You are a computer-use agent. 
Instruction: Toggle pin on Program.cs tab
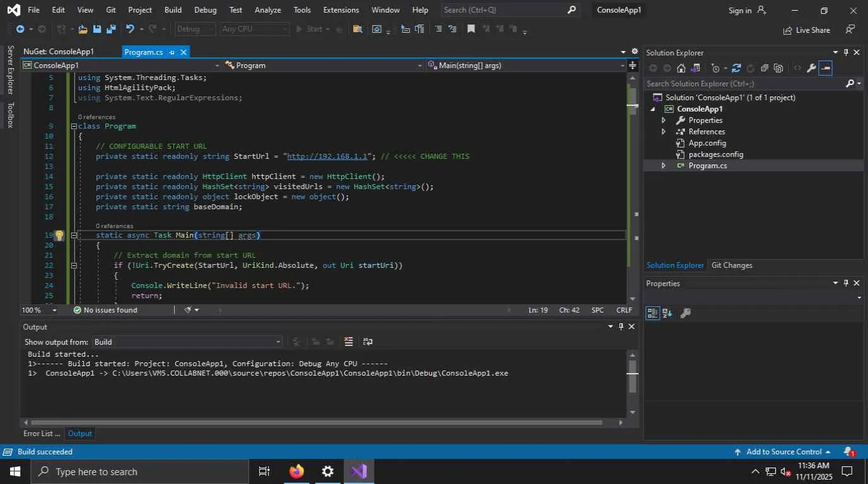[x=172, y=52]
